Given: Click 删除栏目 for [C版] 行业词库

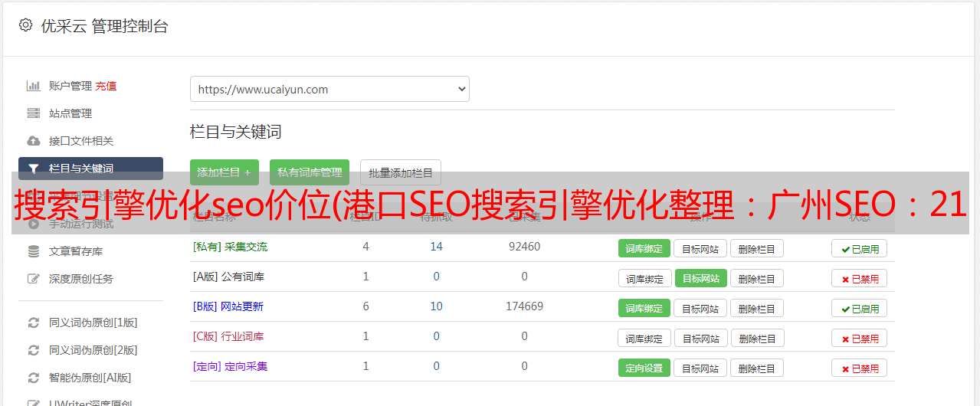Looking at the screenshot, I should 756,338.
